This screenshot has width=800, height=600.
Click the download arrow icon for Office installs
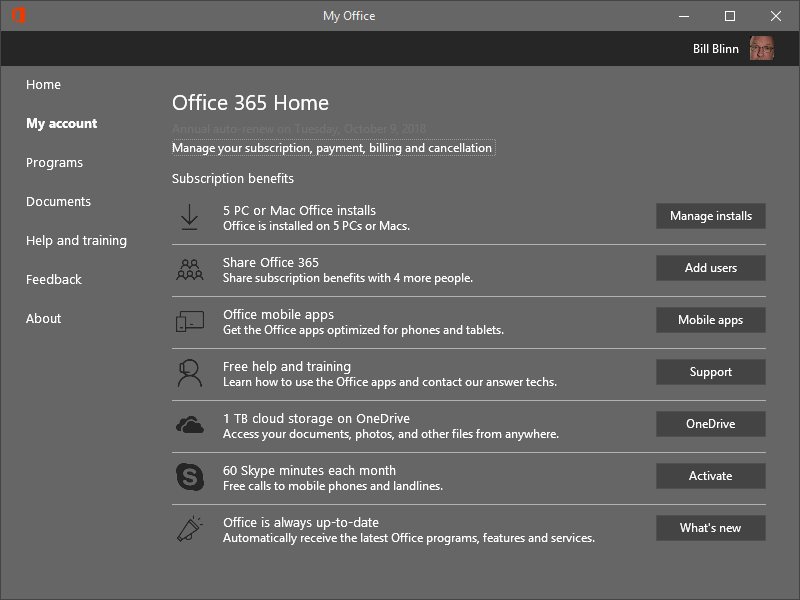(189, 217)
